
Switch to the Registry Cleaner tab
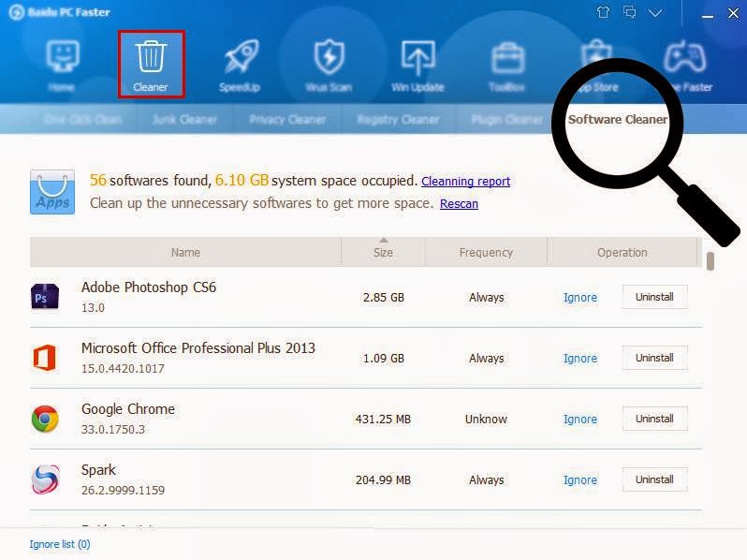[398, 120]
